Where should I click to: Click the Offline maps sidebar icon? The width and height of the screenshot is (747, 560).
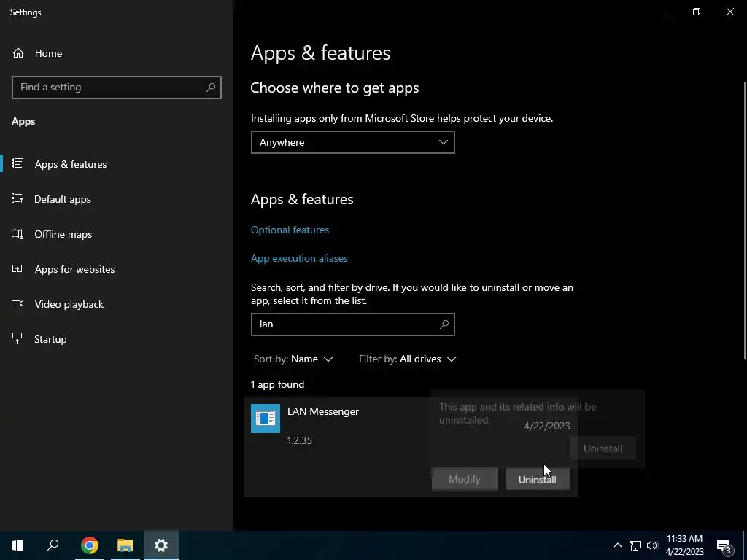18,234
